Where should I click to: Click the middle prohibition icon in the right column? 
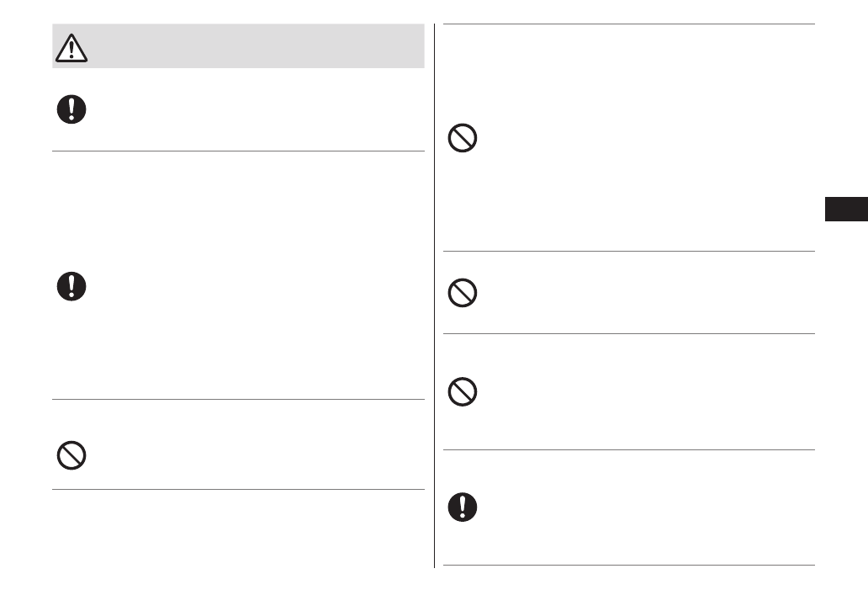[463, 293]
